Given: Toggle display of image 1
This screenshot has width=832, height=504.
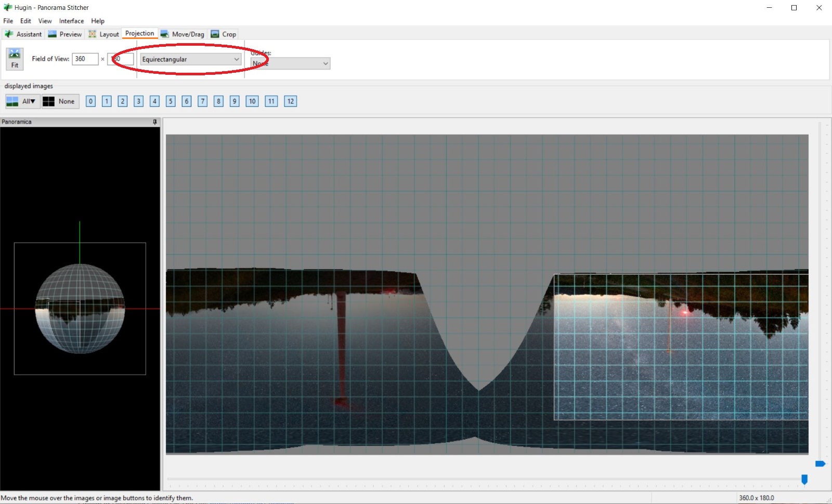Looking at the screenshot, I should (107, 101).
